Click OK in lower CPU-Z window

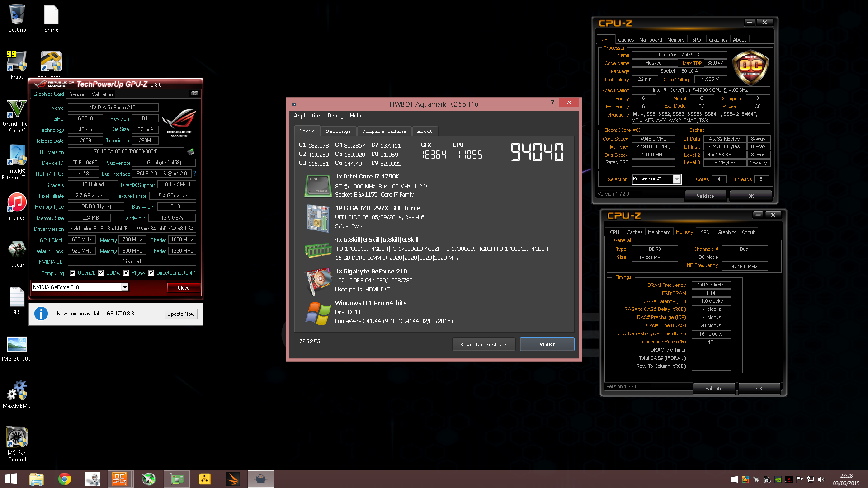click(759, 389)
